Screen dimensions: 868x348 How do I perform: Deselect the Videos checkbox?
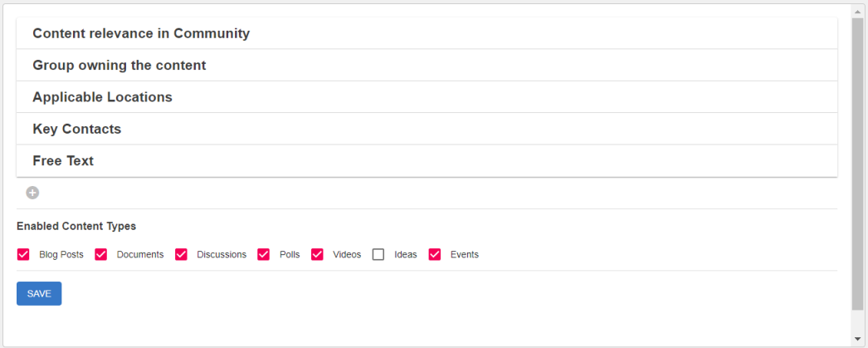[x=317, y=254]
